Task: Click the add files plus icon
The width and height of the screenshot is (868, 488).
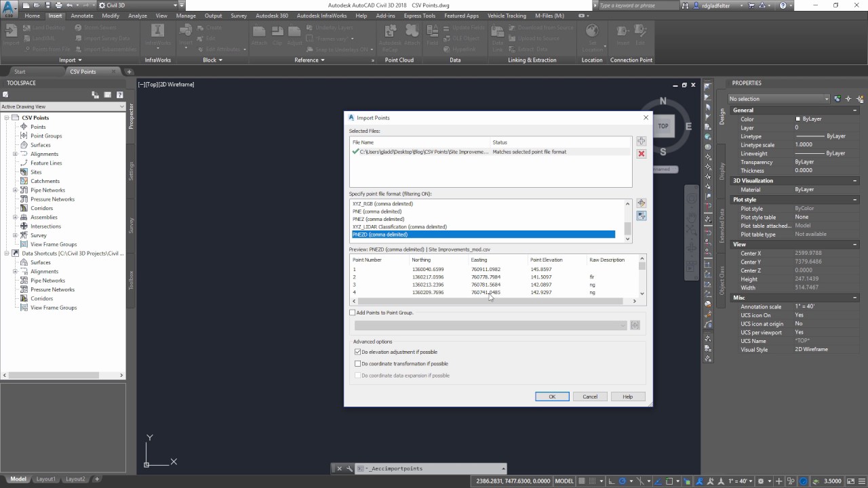Action: pos(641,142)
